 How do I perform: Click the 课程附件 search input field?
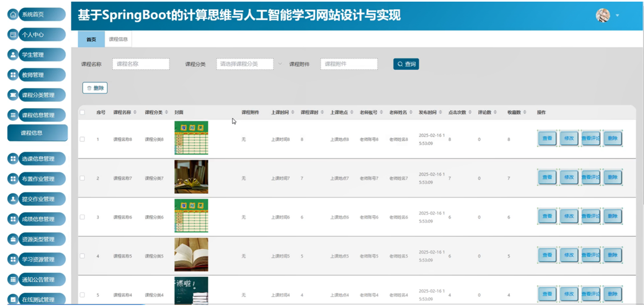point(349,64)
